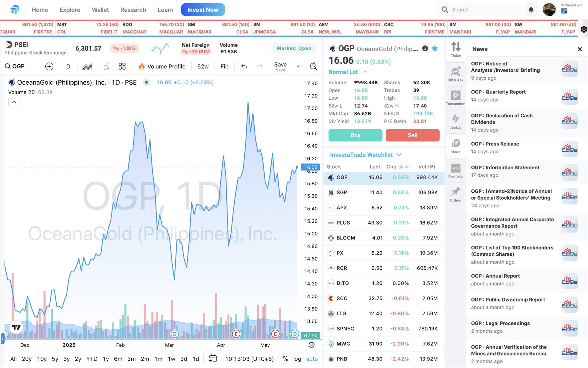Open ticker tape settings gear
The height and width of the screenshot is (368, 588).
584,29
